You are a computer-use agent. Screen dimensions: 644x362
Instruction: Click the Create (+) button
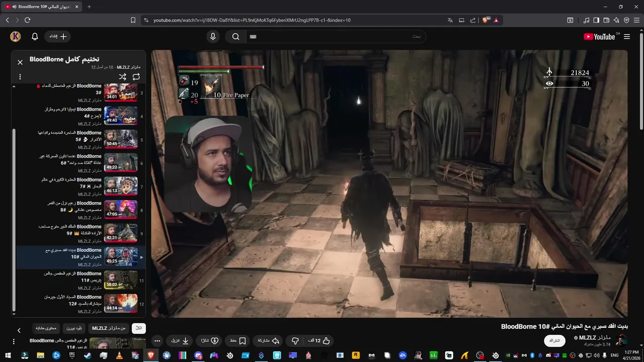click(x=58, y=36)
